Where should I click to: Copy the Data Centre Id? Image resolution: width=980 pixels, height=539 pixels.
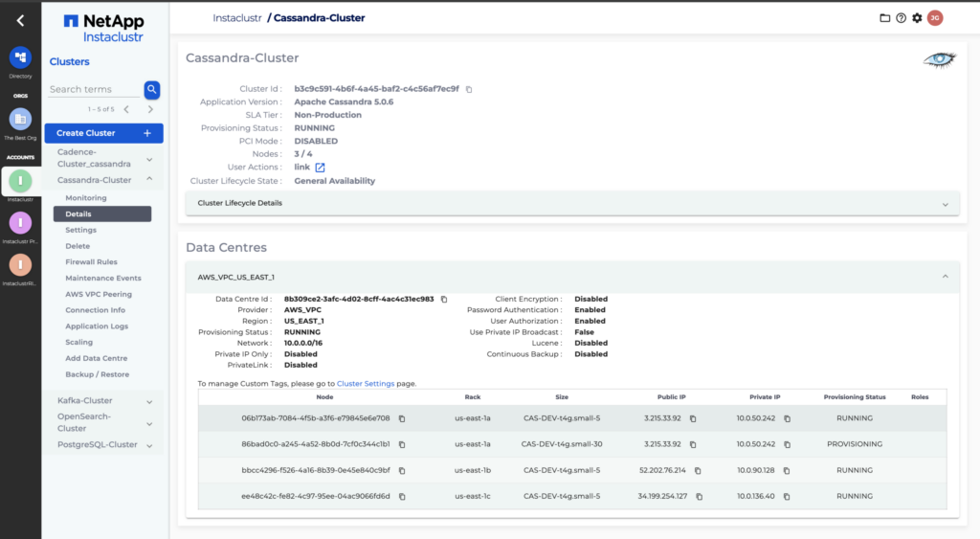(444, 299)
